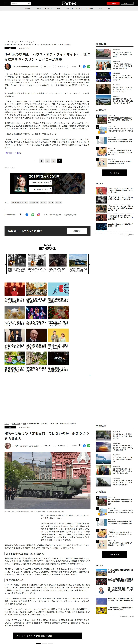Open the hamburger menu icon
Viewport: 138px width, 644px height.
point(6,3)
